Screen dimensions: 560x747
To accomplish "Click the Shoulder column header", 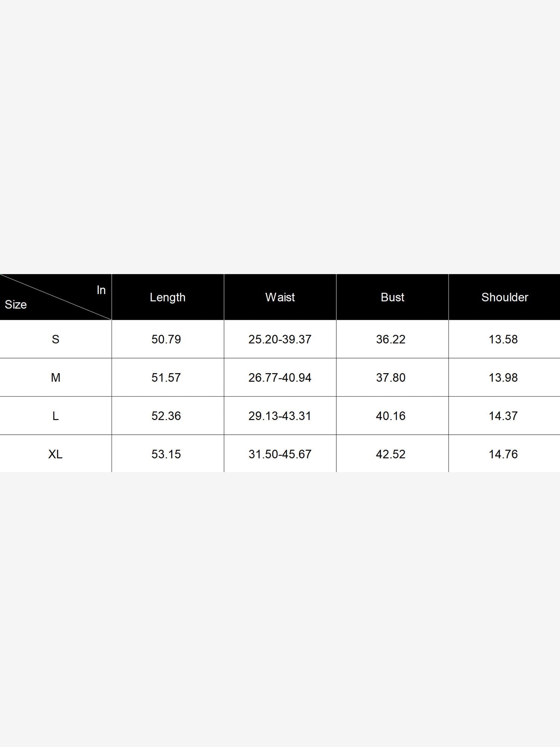I will 504,297.
